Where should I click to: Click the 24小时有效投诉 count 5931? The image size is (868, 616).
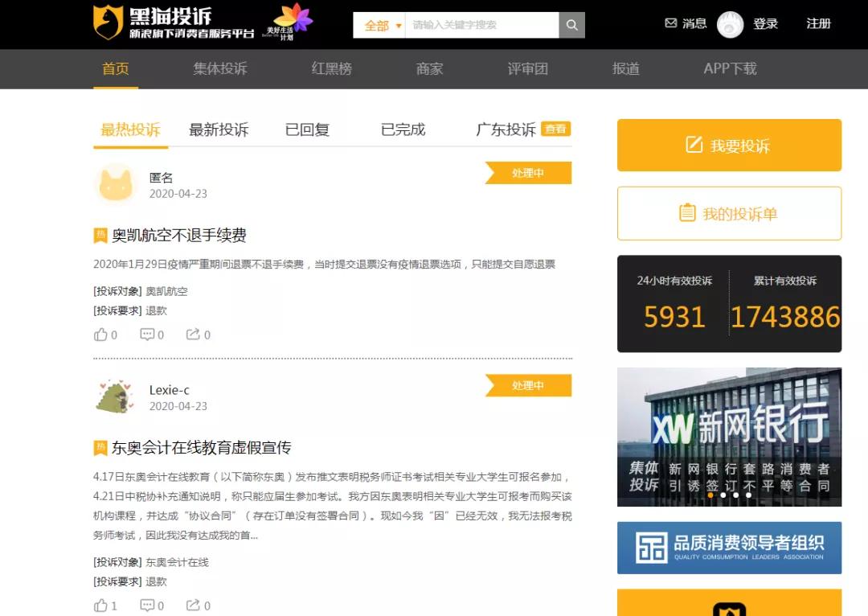coord(674,318)
